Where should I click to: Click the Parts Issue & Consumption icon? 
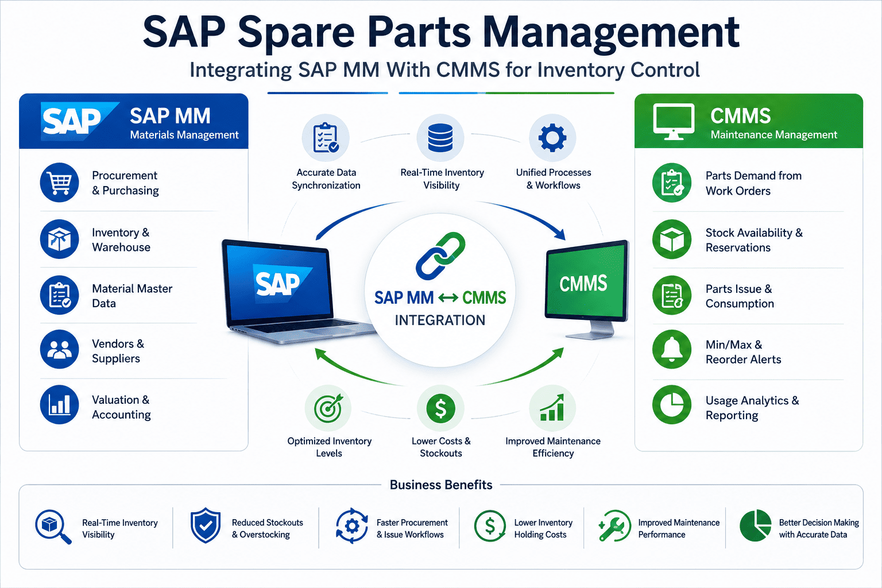point(672,295)
